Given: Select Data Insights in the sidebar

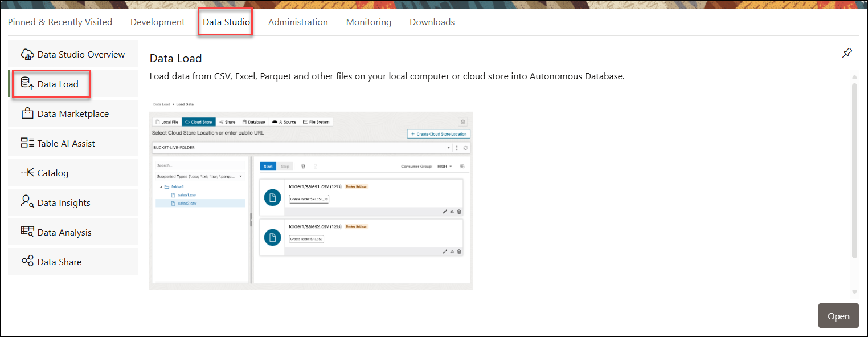Looking at the screenshot, I should click(x=73, y=202).
